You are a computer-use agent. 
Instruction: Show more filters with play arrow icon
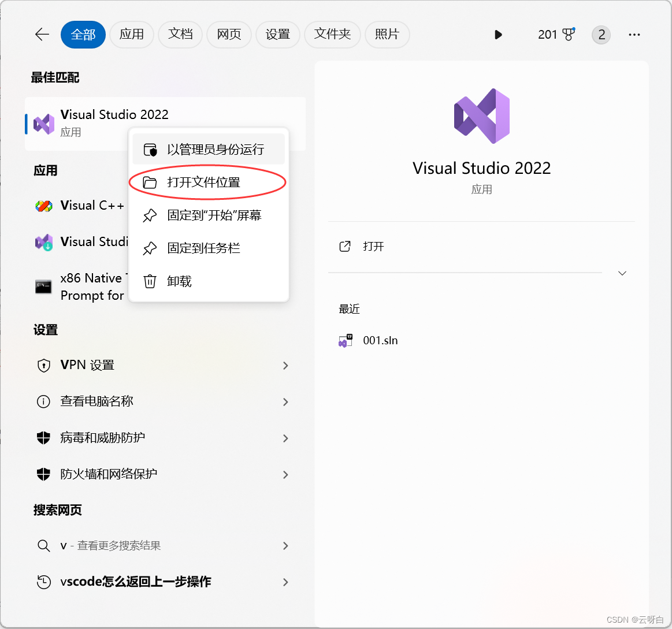pyautogui.click(x=498, y=35)
